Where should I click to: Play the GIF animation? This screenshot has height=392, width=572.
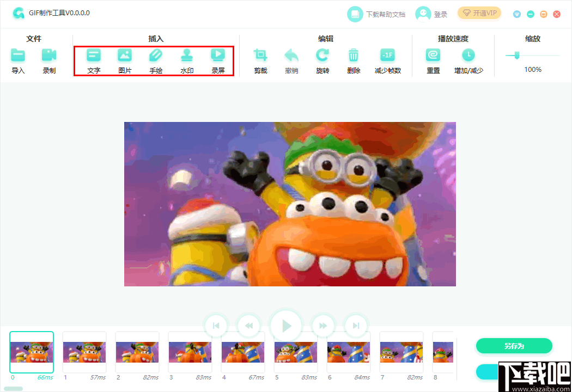[287, 326]
